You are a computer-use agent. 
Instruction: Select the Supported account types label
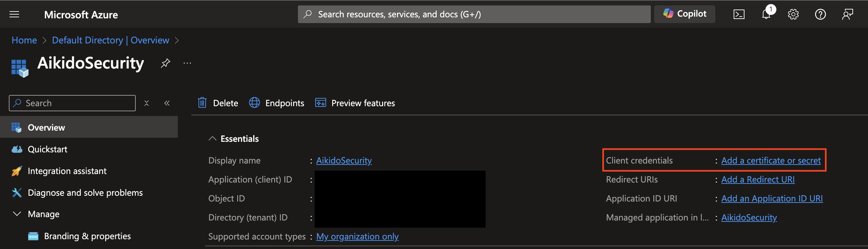(x=257, y=236)
